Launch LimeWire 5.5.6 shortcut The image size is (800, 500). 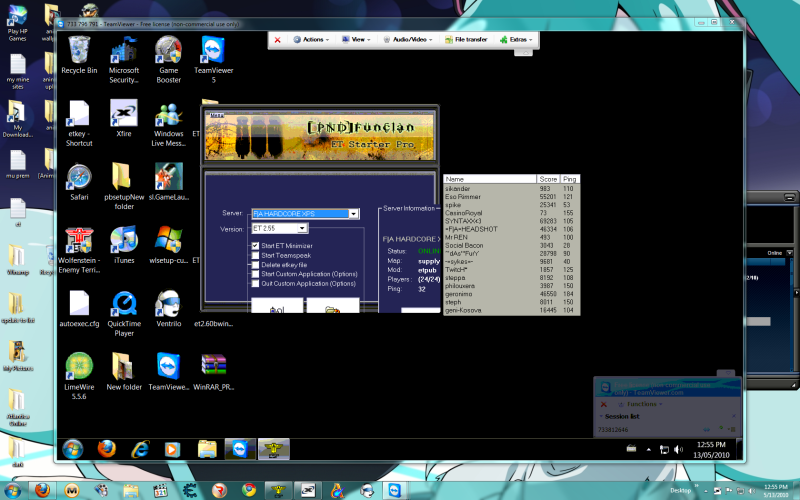(79, 376)
